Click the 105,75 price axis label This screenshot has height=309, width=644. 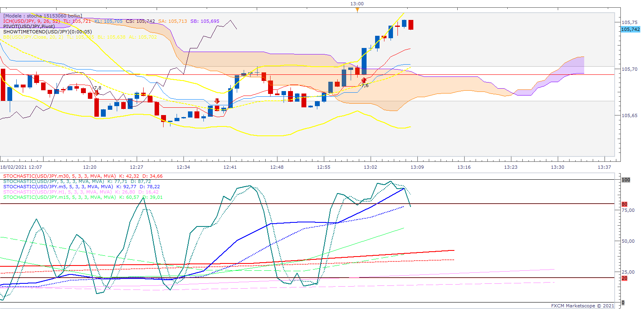[x=630, y=22]
